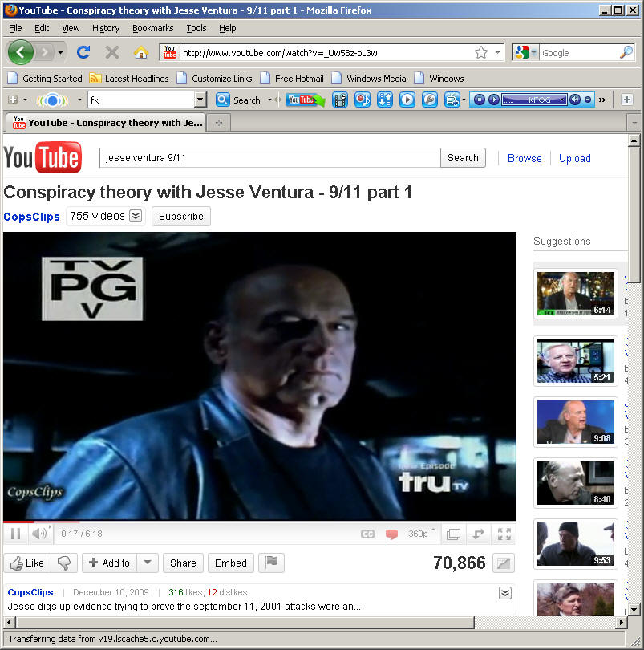Open the 360p video quality menu

[x=422, y=534]
